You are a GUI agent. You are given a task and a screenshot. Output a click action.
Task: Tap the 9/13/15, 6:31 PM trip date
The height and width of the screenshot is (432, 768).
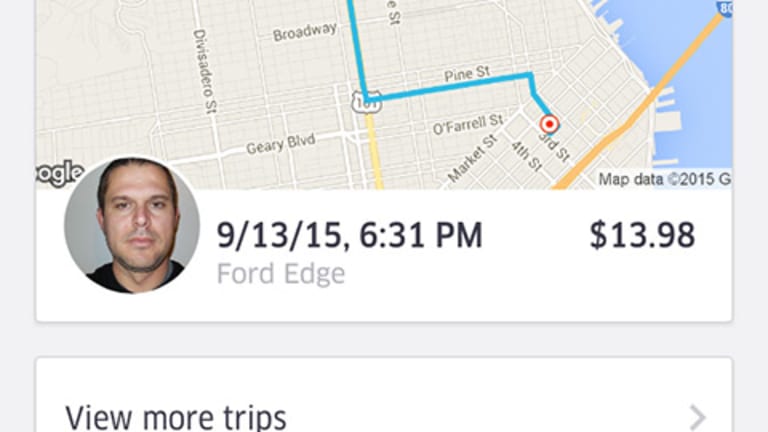click(x=349, y=235)
